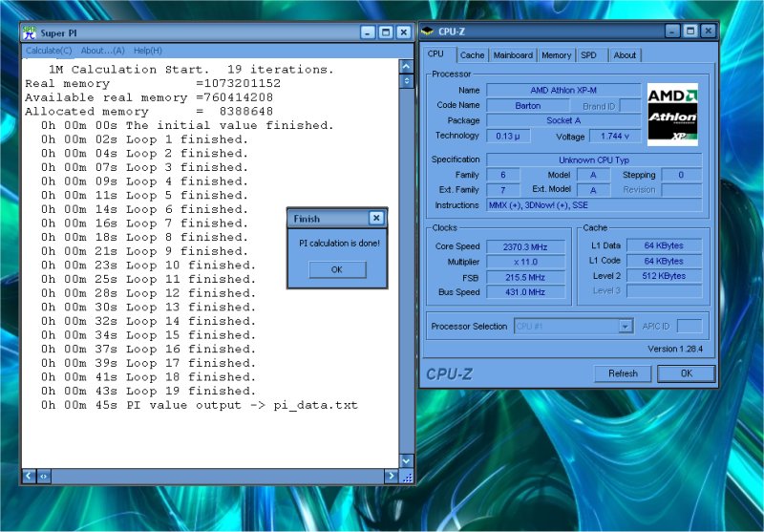The height and width of the screenshot is (532, 764).
Task: Minimize the CPU-Z window
Action: pos(672,32)
